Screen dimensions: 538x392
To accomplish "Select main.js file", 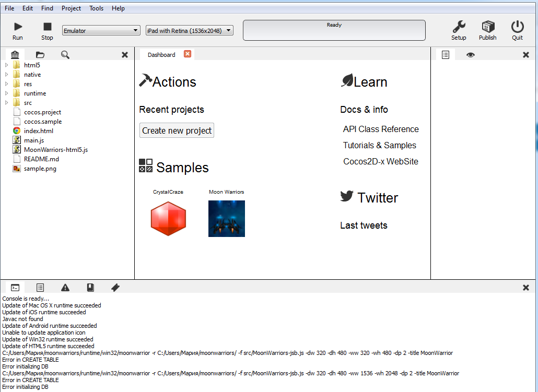I will [33, 140].
